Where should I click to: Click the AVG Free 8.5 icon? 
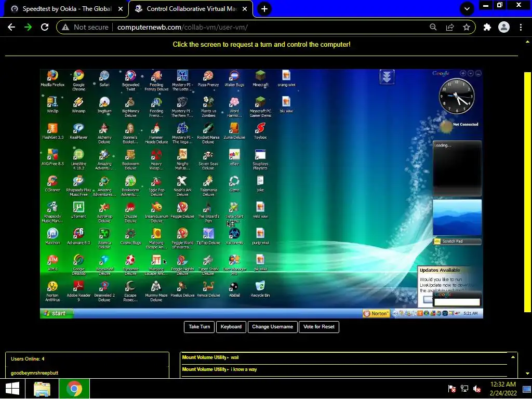pyautogui.click(x=52, y=157)
